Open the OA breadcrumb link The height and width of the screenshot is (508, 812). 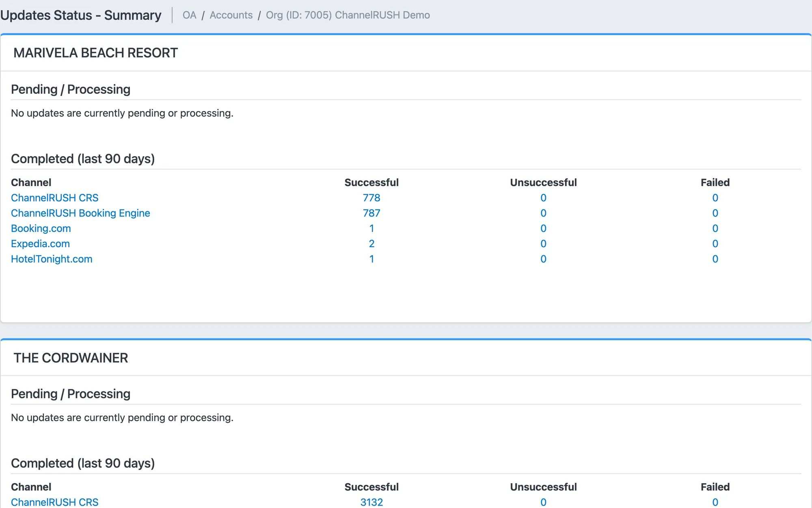(189, 15)
